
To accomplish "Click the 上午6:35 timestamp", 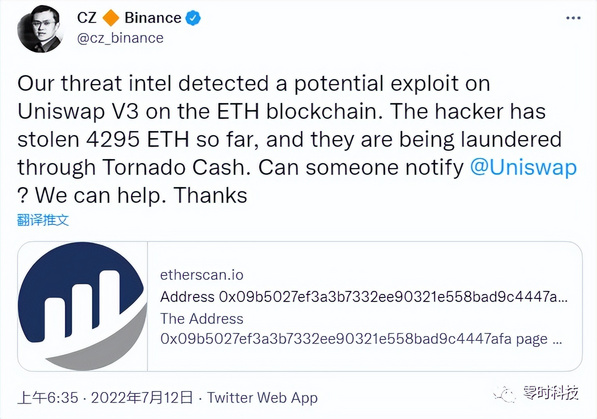I will (x=48, y=398).
